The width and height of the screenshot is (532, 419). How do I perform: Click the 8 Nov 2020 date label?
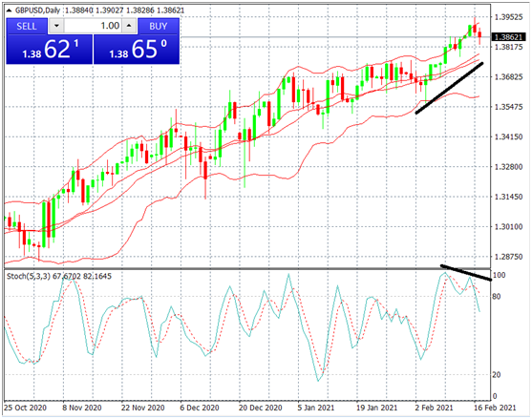point(82,408)
